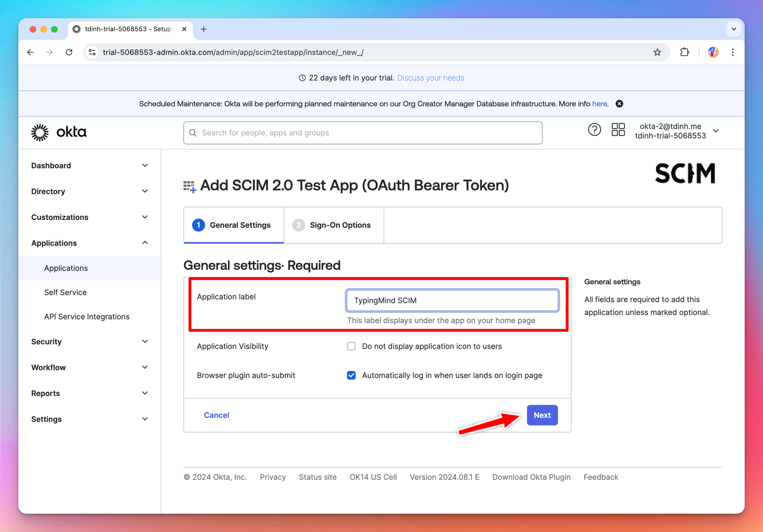Expand the Customizations menu

(x=89, y=217)
